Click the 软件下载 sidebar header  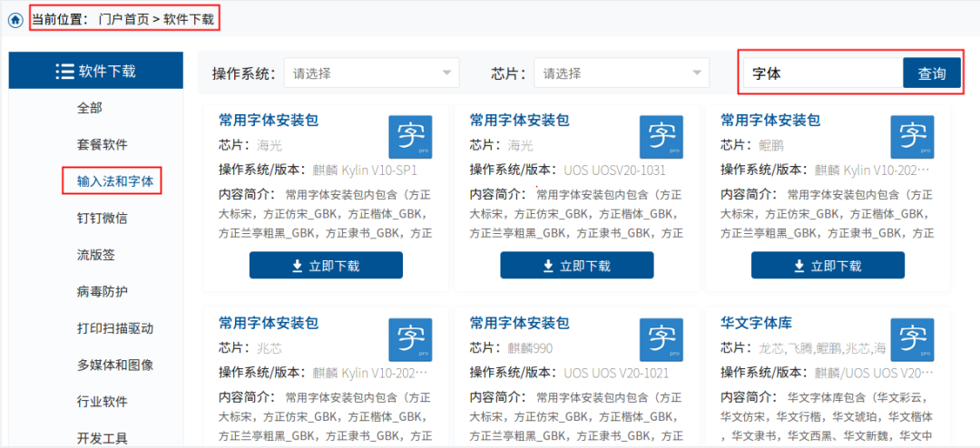tap(95, 71)
